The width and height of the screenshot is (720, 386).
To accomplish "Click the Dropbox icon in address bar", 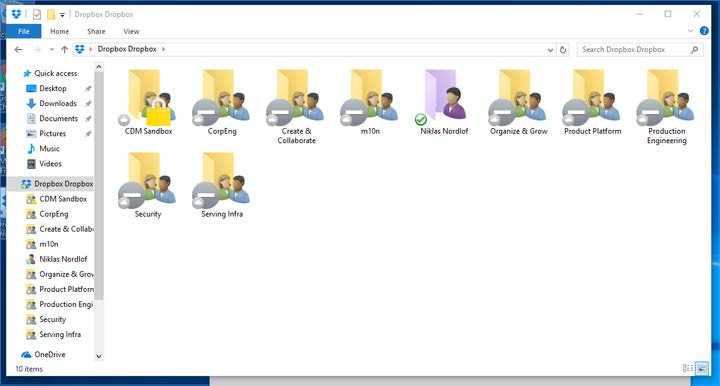I will [79, 49].
